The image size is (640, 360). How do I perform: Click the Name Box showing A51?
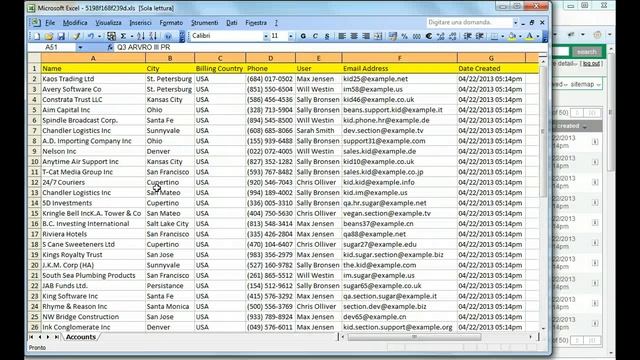tap(51, 47)
